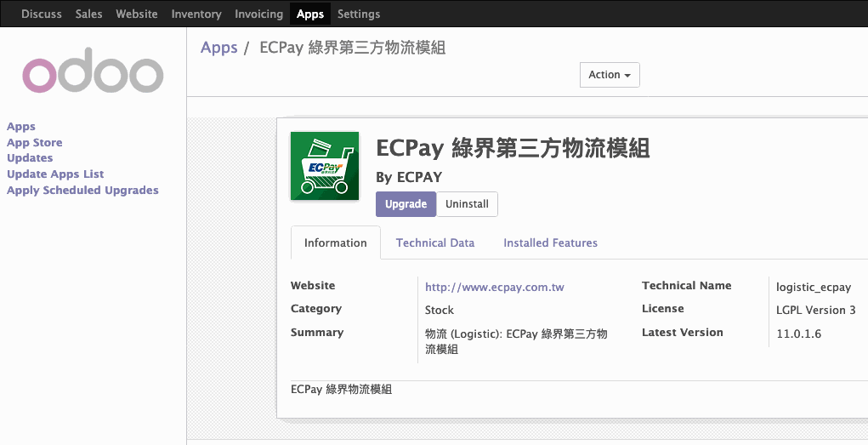Click the ECPay module cart icon
The image size is (868, 445).
click(x=325, y=166)
